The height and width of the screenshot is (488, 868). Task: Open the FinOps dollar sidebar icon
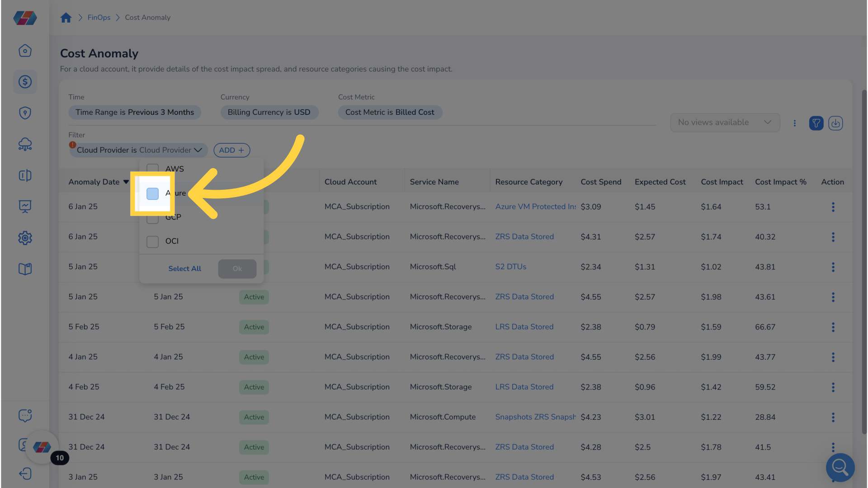(25, 82)
